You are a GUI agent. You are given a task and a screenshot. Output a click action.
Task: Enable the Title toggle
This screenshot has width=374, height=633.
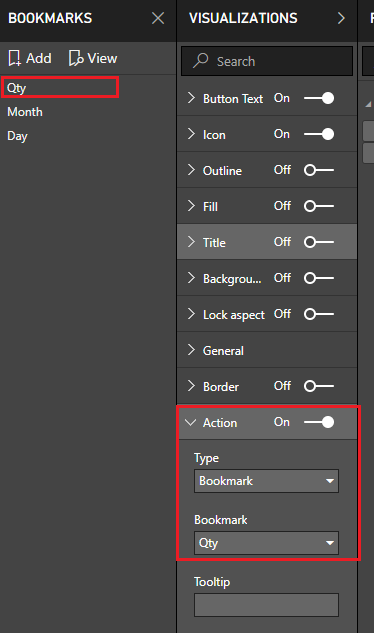coord(319,242)
